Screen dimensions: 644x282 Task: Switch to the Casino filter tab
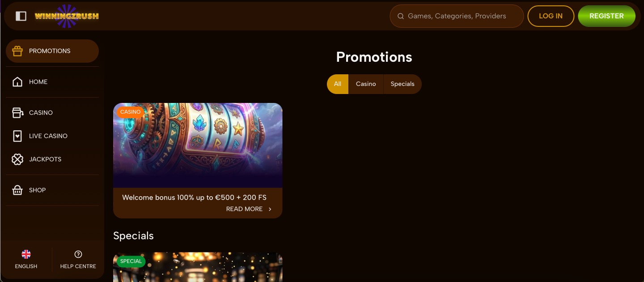[x=366, y=84]
